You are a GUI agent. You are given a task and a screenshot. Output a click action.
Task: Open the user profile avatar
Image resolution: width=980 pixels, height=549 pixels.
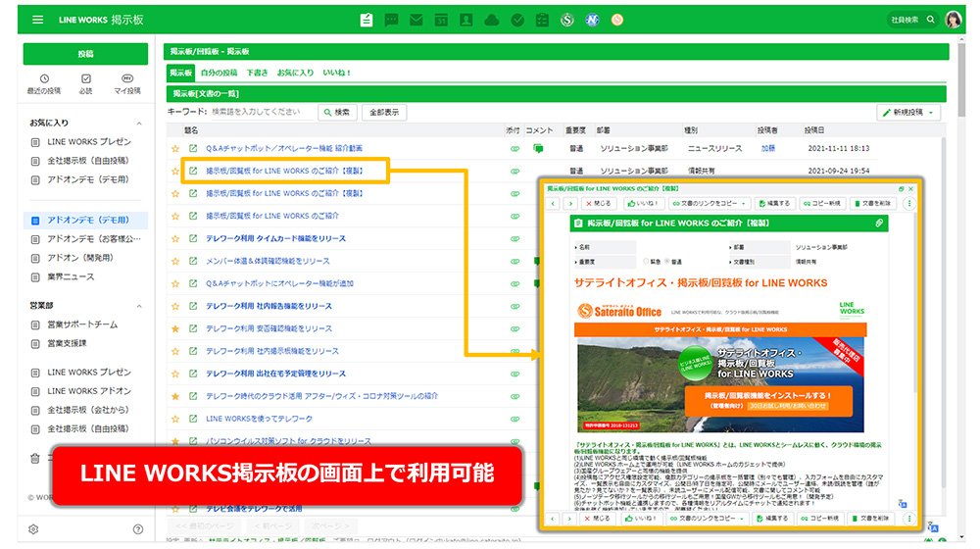click(x=954, y=20)
